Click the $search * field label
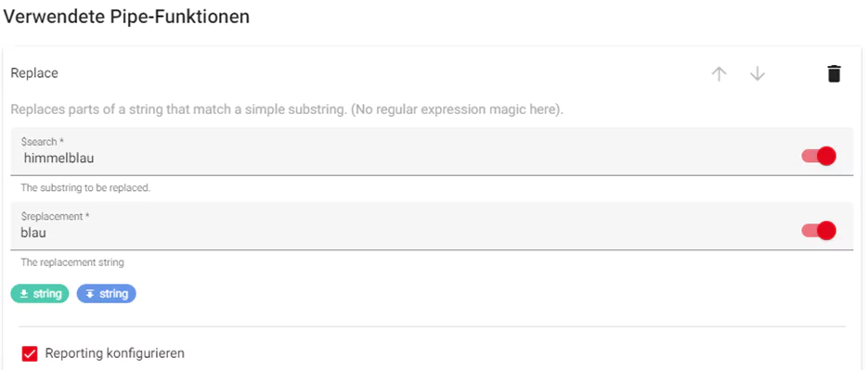The height and width of the screenshot is (370, 868). pyautogui.click(x=43, y=142)
